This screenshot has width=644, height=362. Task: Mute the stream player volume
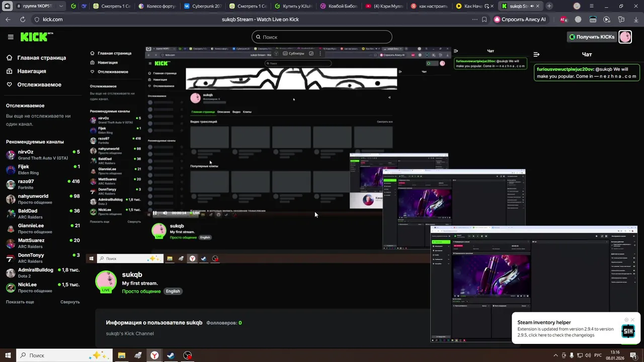[165, 213]
